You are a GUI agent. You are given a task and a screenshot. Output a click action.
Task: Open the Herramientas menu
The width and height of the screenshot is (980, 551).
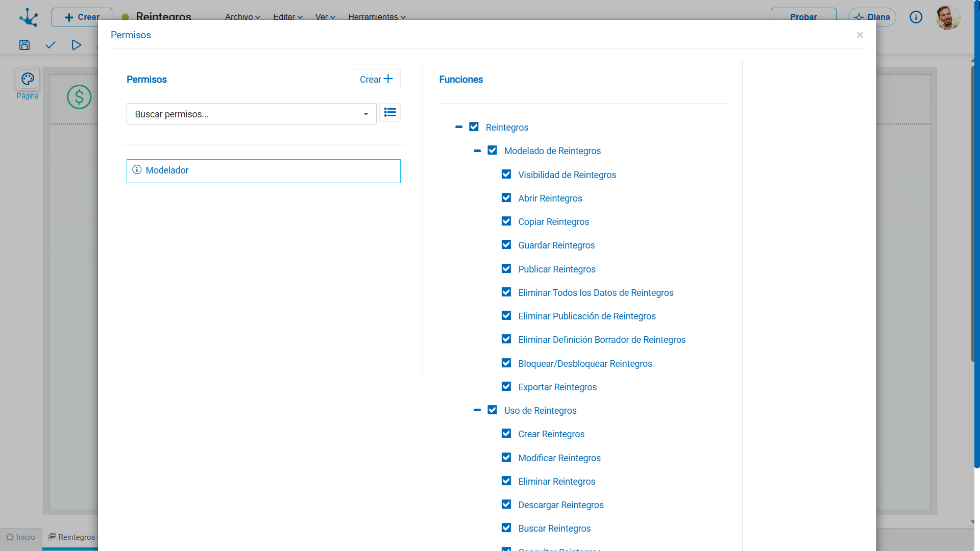click(377, 17)
